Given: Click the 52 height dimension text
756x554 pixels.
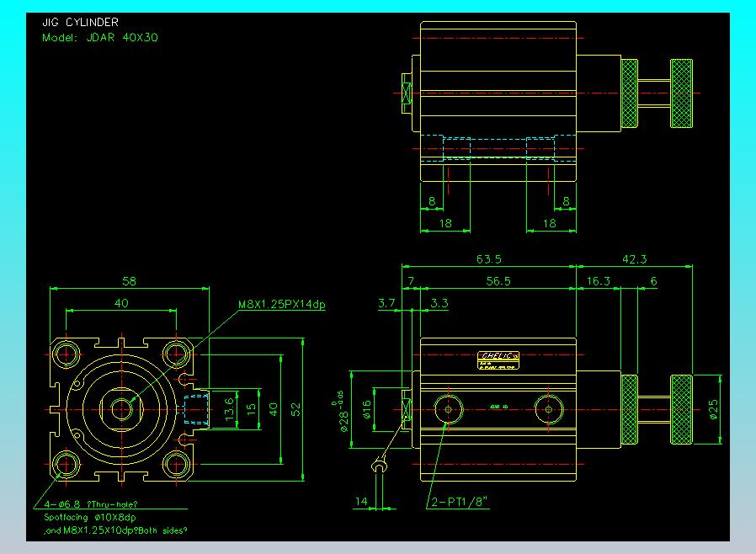Looking at the screenshot, I should tap(295, 409).
